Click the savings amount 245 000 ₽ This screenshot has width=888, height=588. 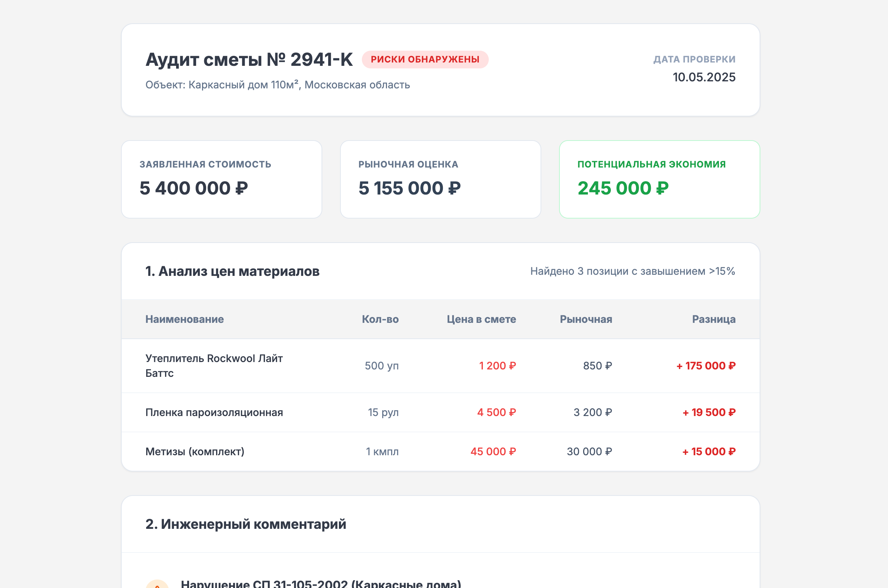click(622, 189)
